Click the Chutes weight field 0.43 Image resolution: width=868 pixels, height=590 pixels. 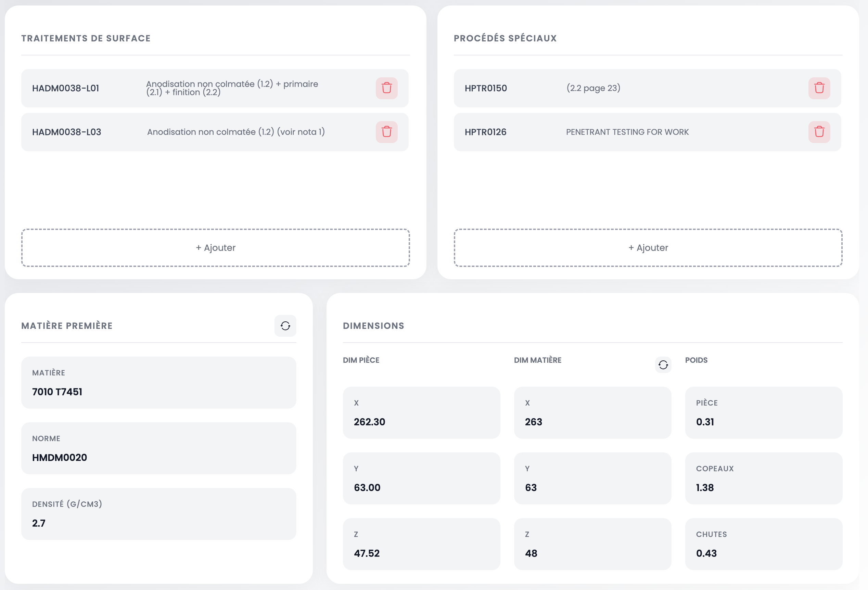pyautogui.click(x=763, y=553)
